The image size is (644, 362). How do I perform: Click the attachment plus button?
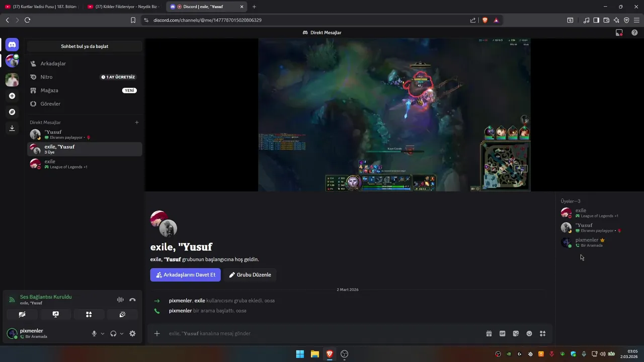(157, 333)
